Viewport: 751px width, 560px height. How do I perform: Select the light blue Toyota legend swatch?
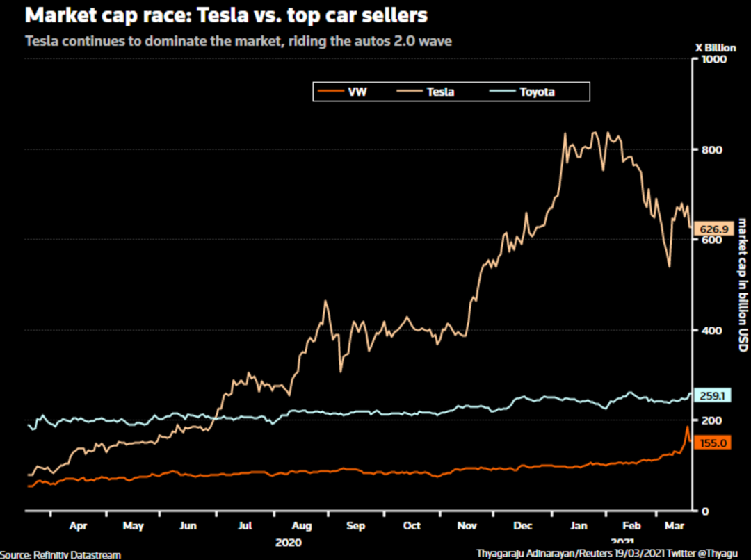point(503,92)
